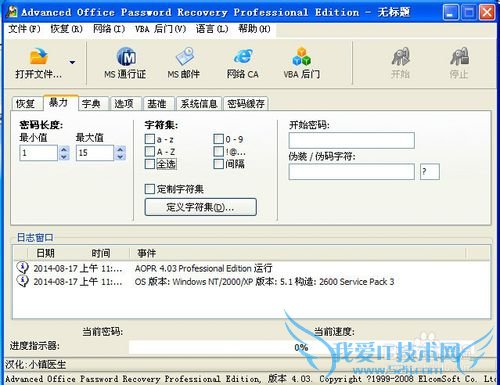Viewport: 500px width, 385px height.
Task: Decrease the 最小值 password length
Action: [64, 157]
